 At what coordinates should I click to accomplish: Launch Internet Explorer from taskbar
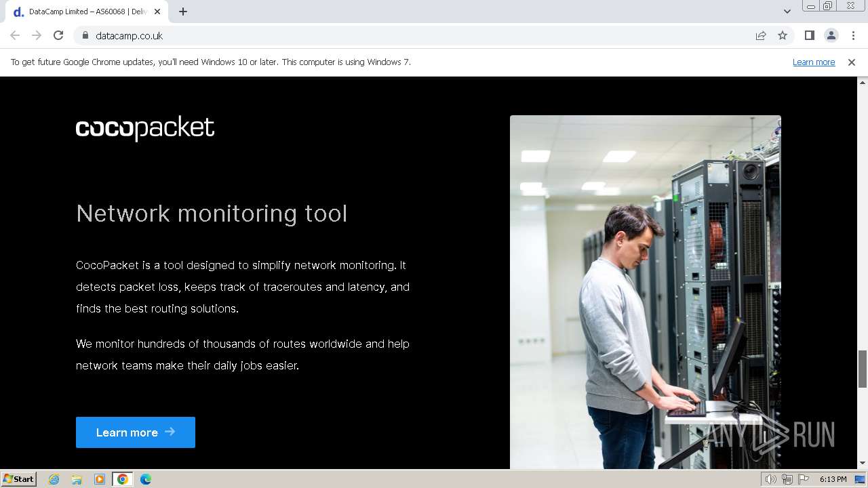[54, 479]
